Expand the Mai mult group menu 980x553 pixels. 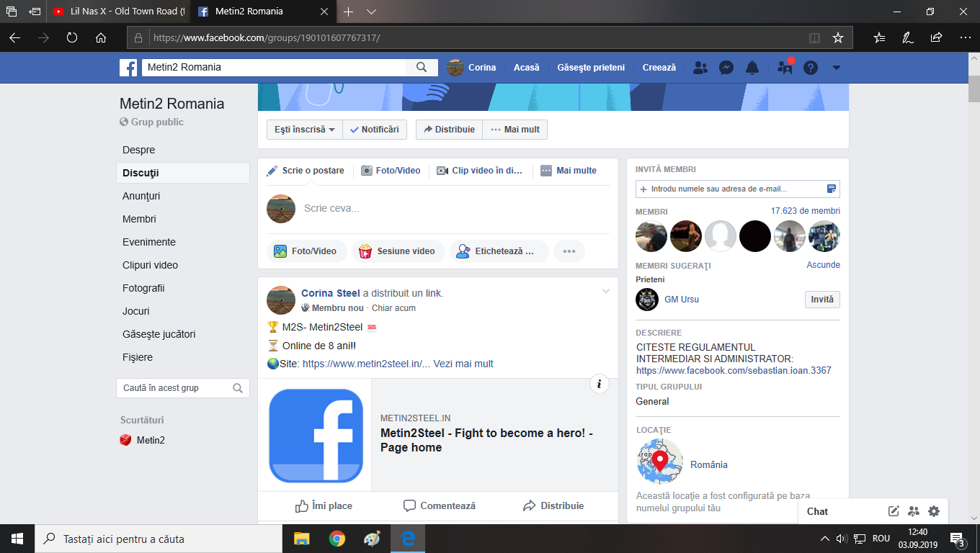click(x=515, y=130)
